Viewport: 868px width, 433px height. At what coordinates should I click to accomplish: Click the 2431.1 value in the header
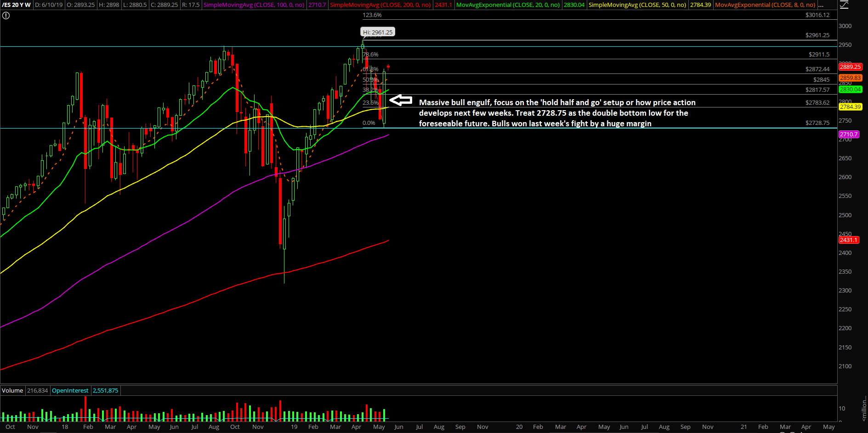click(x=443, y=5)
